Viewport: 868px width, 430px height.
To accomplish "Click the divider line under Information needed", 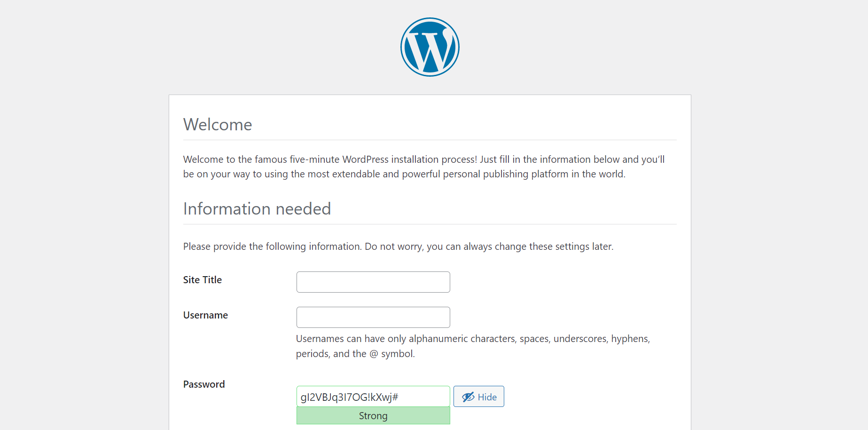I will pyautogui.click(x=430, y=224).
